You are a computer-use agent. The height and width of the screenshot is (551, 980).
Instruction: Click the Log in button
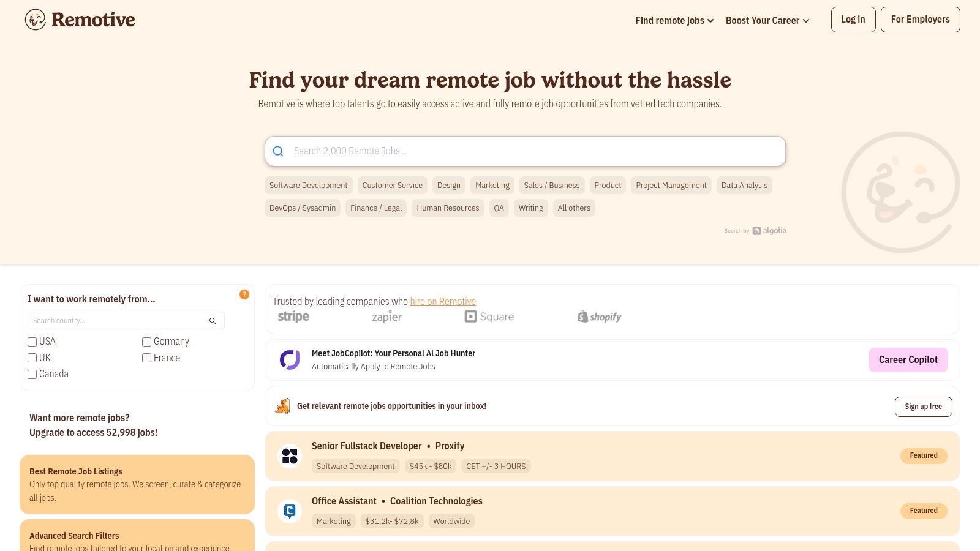pos(853,20)
